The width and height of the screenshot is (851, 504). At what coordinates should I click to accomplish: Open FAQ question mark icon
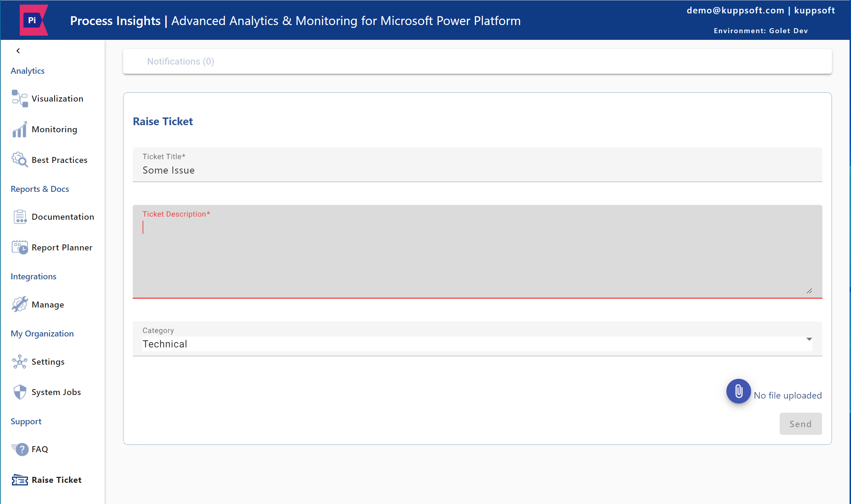pos(20,449)
